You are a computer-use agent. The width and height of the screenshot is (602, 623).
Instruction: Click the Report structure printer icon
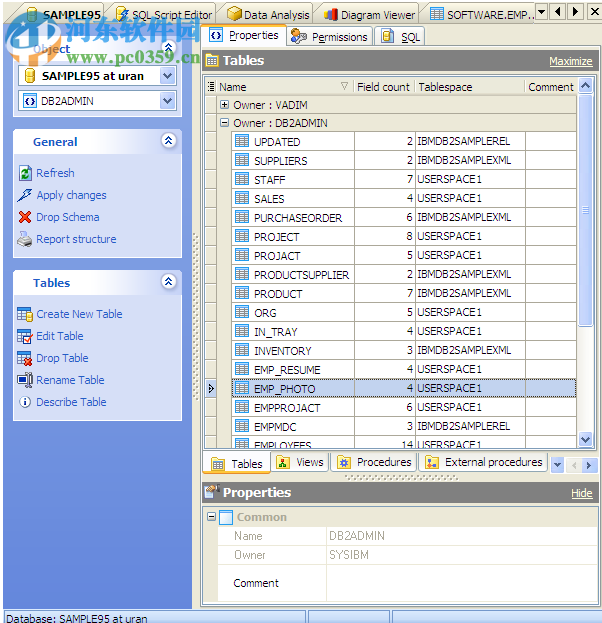(25, 239)
